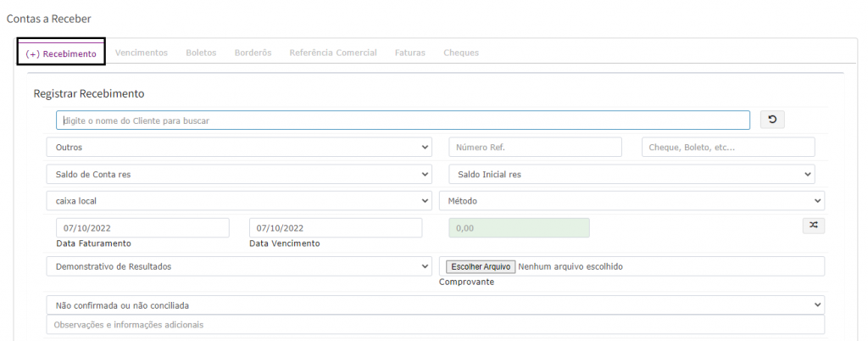Go to the Boletos tab

click(201, 53)
